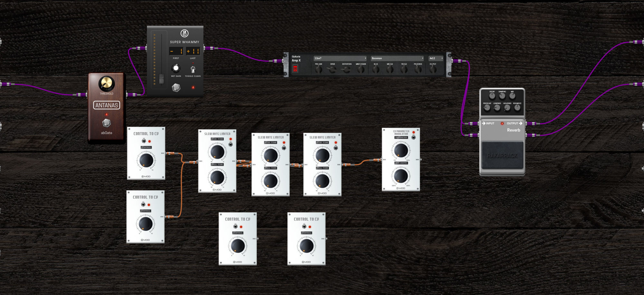The image size is (644, 295).
Task: Open the 12ax7 tube dropdown
Action: (340, 58)
